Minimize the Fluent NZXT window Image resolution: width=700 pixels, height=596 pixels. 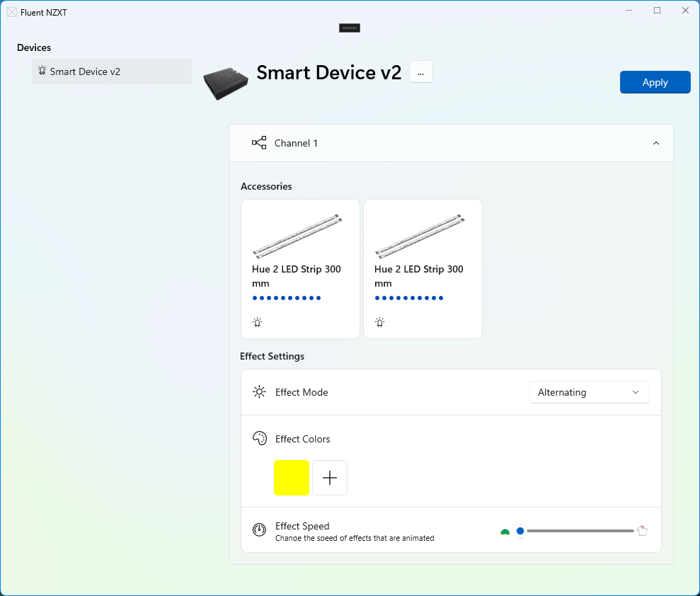click(x=629, y=11)
